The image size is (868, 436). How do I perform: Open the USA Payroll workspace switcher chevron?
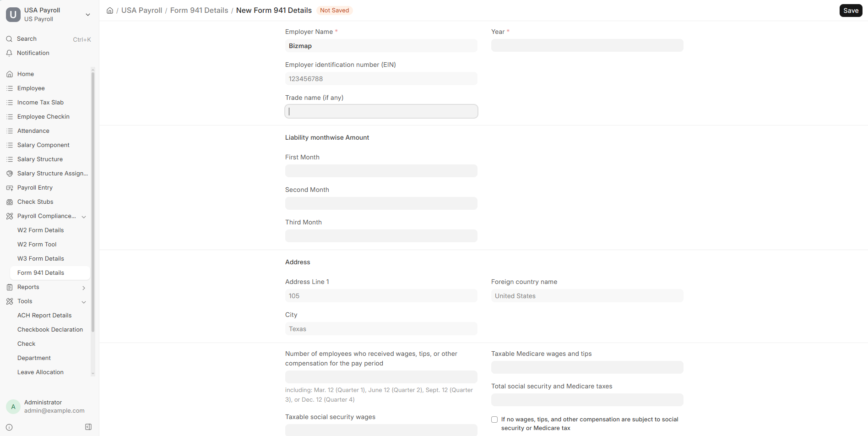point(88,15)
